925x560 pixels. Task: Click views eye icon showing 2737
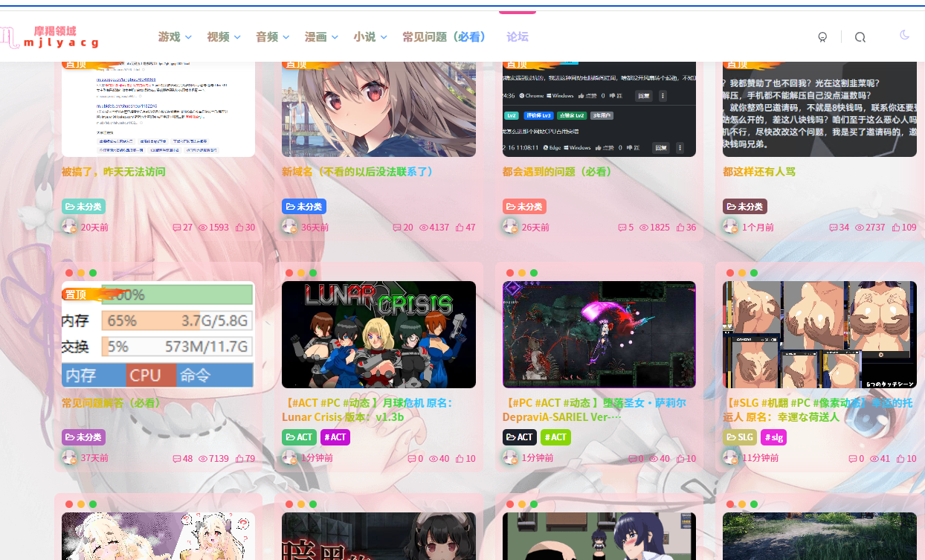click(x=860, y=228)
